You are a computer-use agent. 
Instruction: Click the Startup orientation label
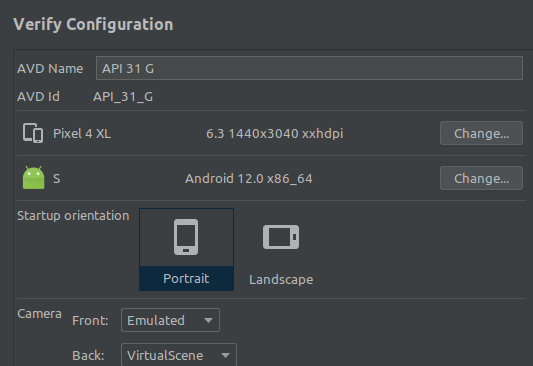pos(73,216)
